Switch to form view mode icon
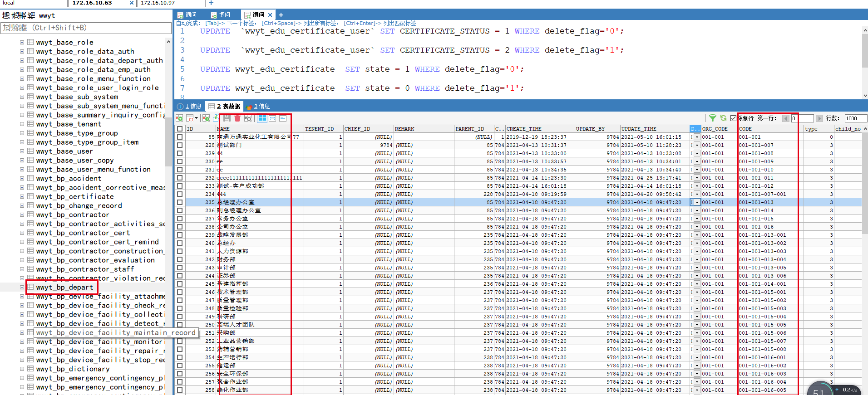868x395 pixels. click(x=272, y=118)
